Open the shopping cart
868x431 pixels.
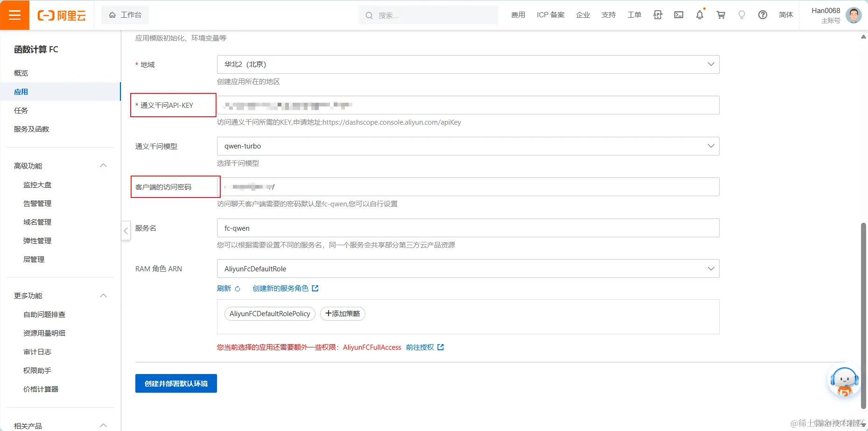(x=721, y=15)
